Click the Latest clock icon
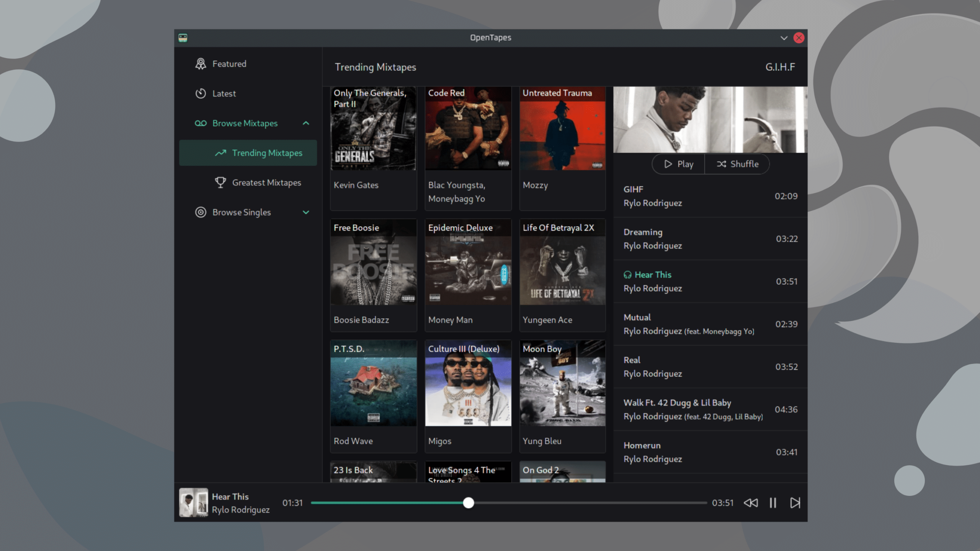 click(x=201, y=94)
